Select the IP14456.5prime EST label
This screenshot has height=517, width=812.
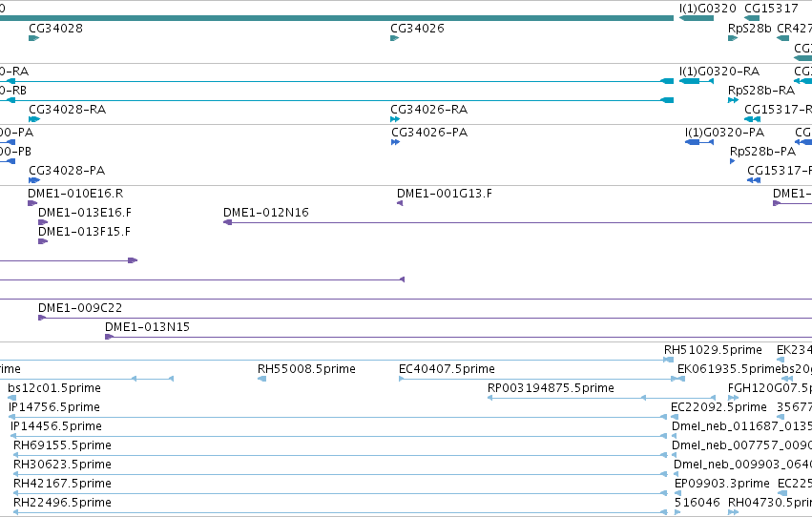[56, 426]
